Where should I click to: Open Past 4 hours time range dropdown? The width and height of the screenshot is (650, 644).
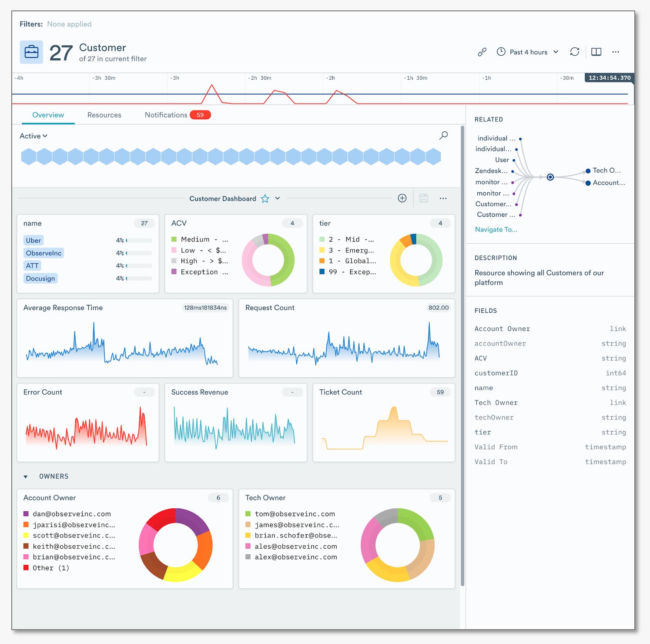pos(528,52)
